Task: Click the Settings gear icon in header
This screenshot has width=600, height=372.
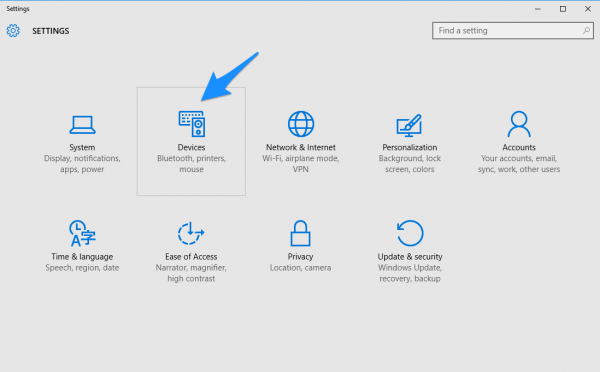Action: pos(13,31)
